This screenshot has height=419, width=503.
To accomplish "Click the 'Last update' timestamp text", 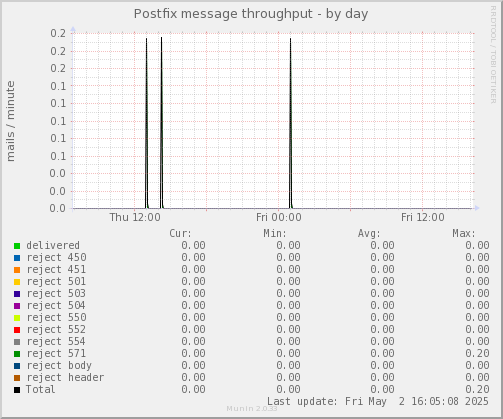I will tap(378, 401).
